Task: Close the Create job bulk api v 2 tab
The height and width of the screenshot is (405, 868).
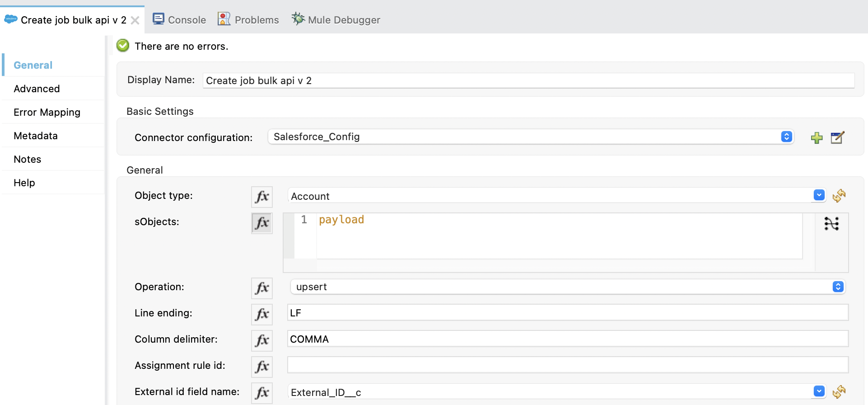Action: coord(135,20)
